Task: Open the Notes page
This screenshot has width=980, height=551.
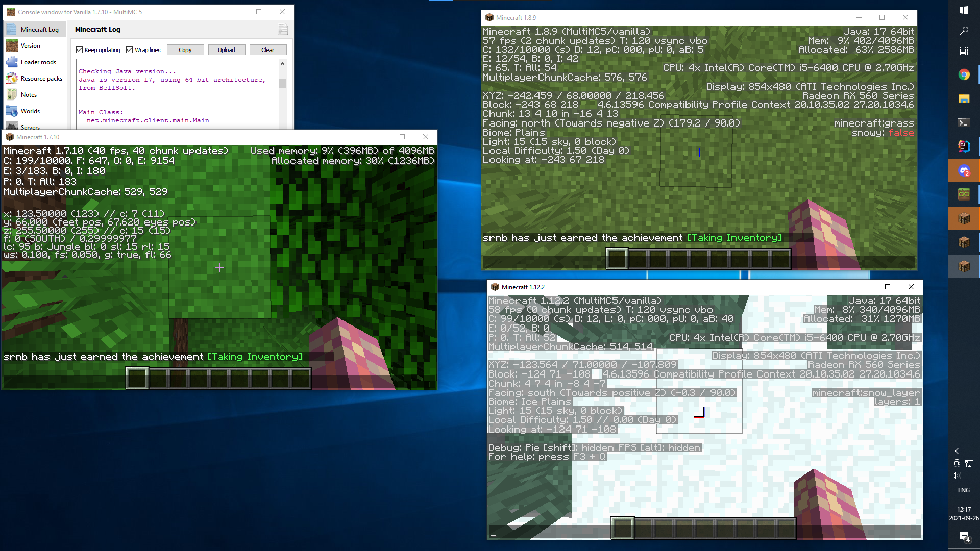Action: 29,95
